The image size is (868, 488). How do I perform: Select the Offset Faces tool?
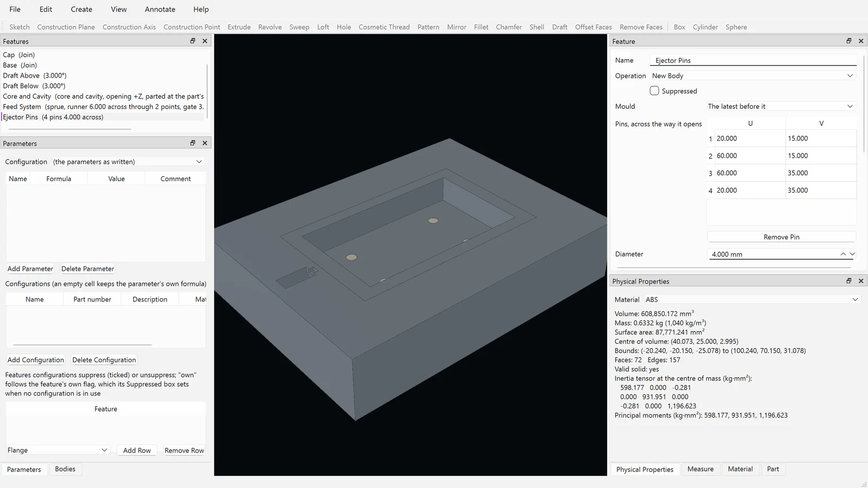pos(593,27)
